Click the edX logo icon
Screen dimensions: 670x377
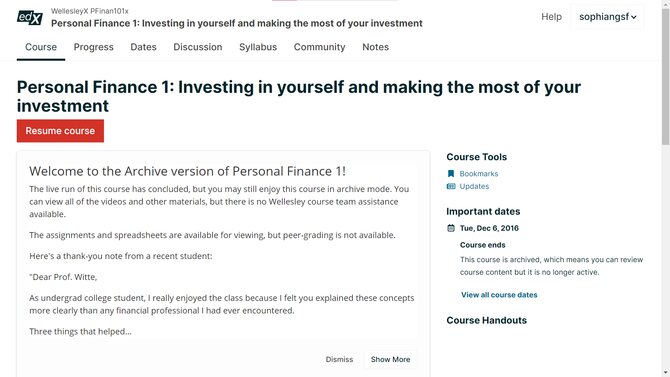[x=29, y=18]
